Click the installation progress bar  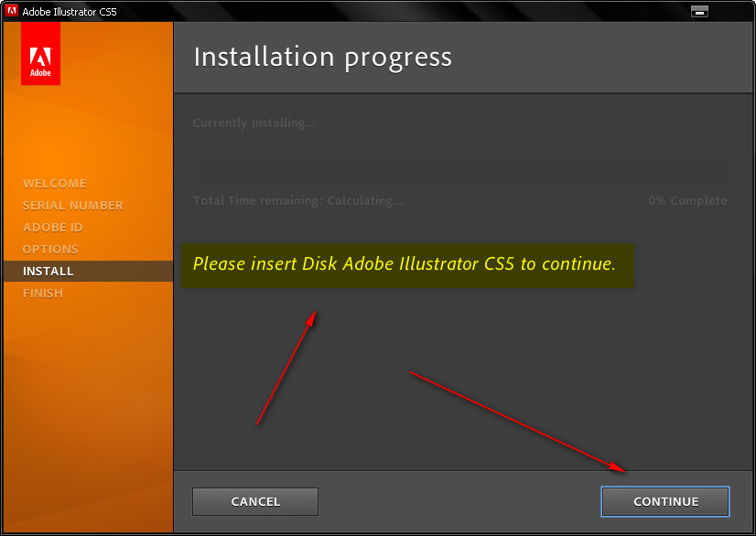click(x=460, y=170)
